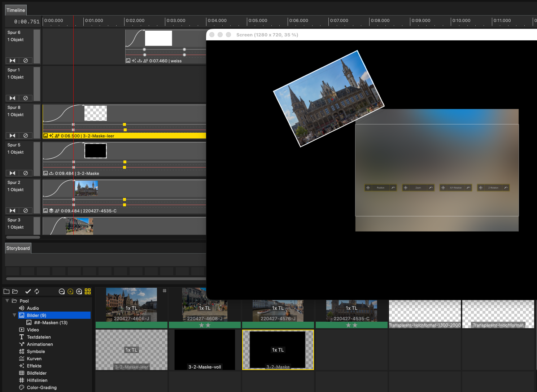
Task: Open the Storyboard tab
Action: pyautogui.click(x=18, y=248)
